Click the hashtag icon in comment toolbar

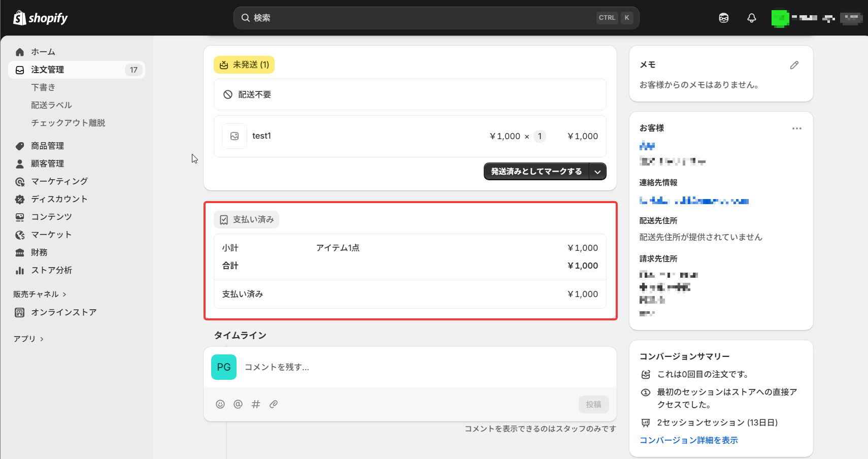(256, 404)
